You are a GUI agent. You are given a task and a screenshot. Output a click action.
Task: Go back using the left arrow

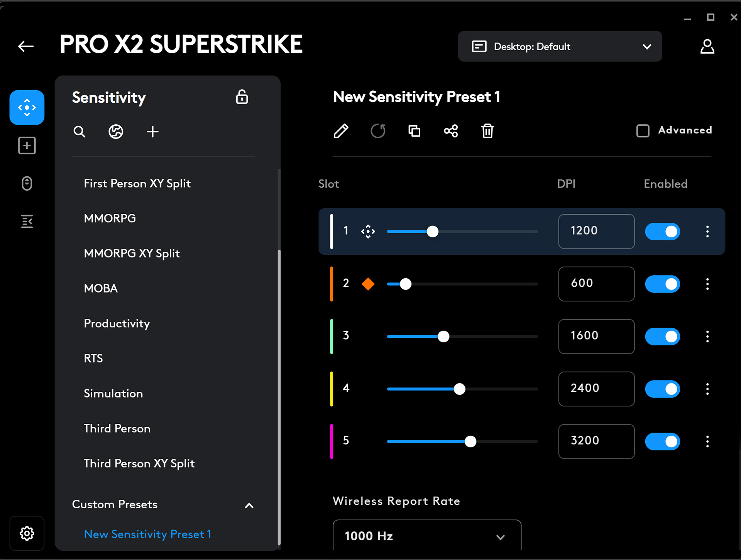(26, 47)
